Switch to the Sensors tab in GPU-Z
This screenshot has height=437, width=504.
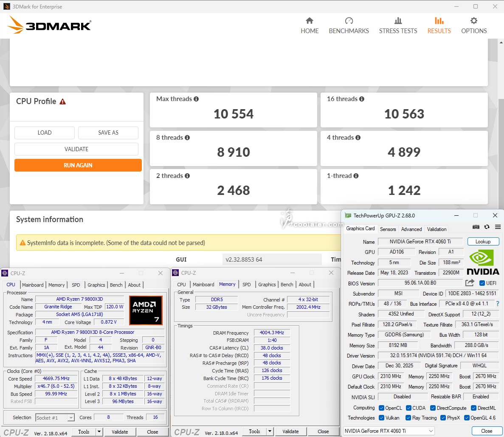tap(388, 229)
